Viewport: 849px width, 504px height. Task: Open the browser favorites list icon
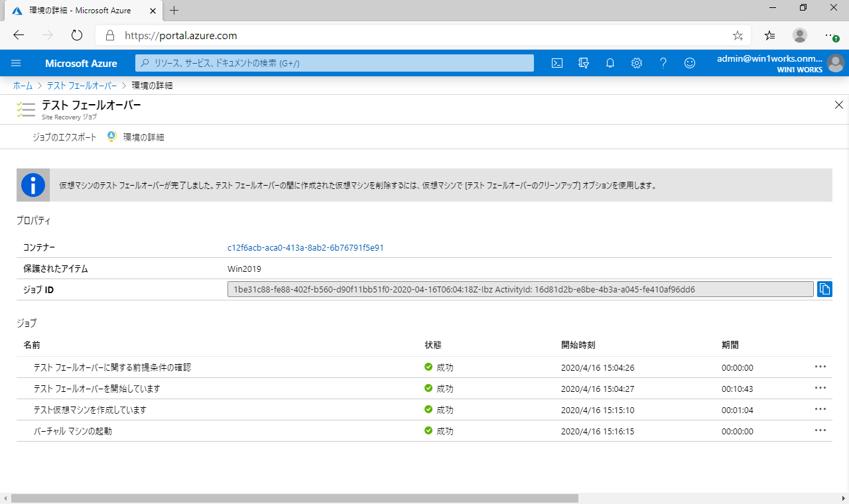[769, 35]
